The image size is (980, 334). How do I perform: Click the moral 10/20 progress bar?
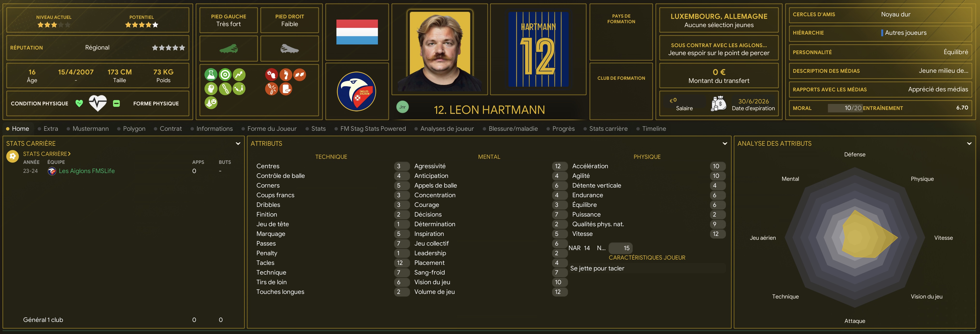[x=845, y=108]
